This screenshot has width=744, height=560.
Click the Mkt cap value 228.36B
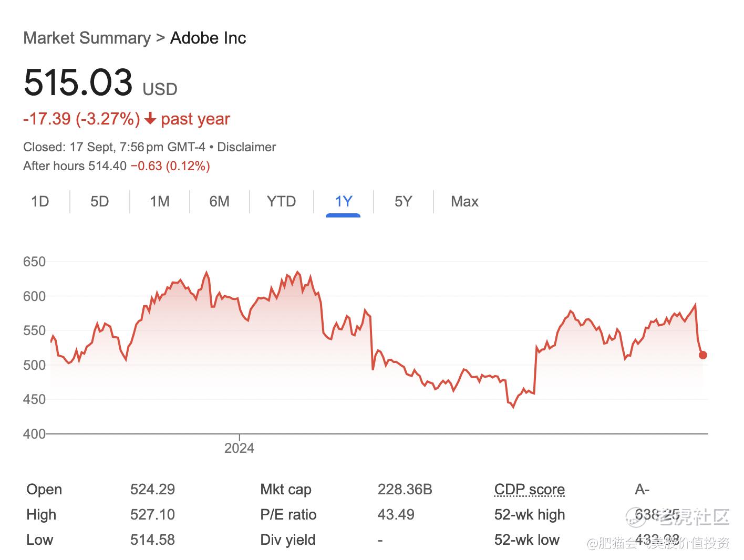(405, 490)
